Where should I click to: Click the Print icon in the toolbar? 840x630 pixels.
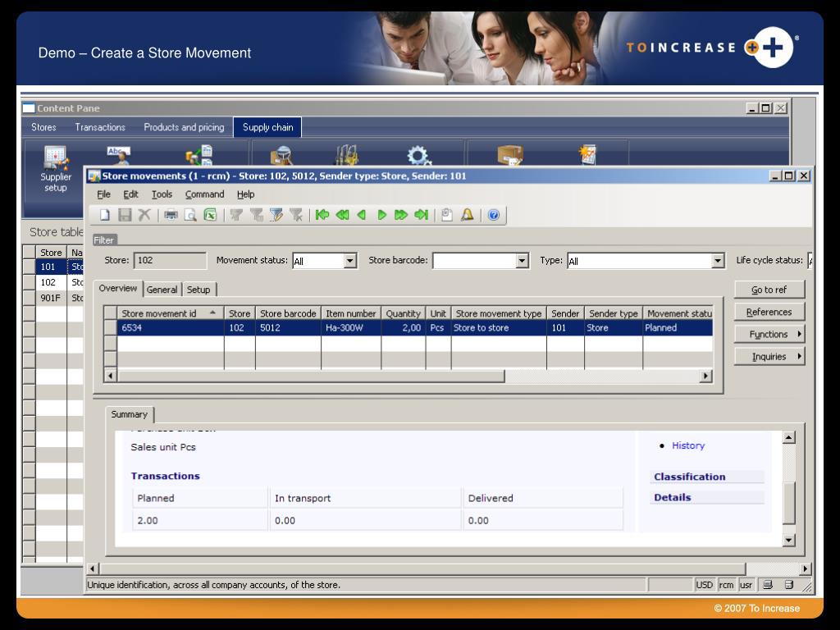pyautogui.click(x=171, y=215)
